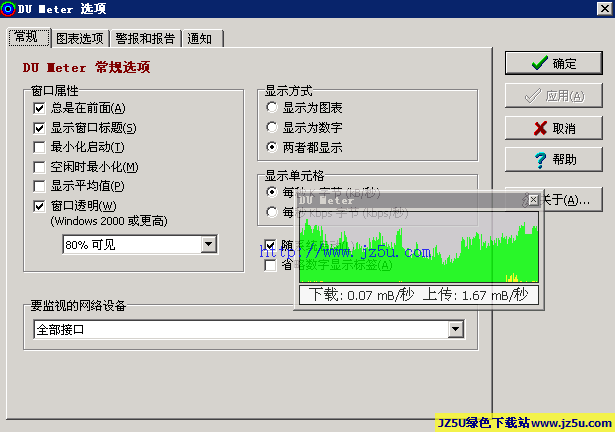Select 两者都显示 radio option
Viewport: 615px width, 432px height.
click(x=271, y=147)
